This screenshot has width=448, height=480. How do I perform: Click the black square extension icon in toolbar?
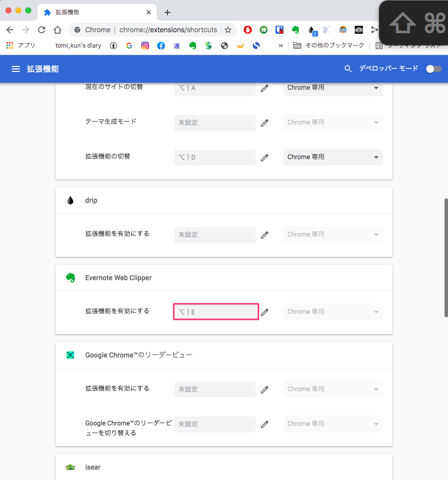coord(359,30)
